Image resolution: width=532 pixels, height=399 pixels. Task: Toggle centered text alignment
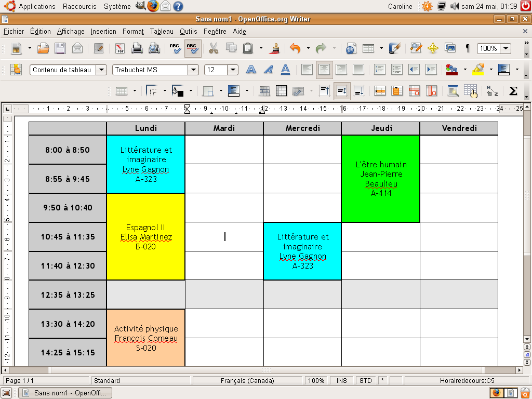tap(324, 70)
